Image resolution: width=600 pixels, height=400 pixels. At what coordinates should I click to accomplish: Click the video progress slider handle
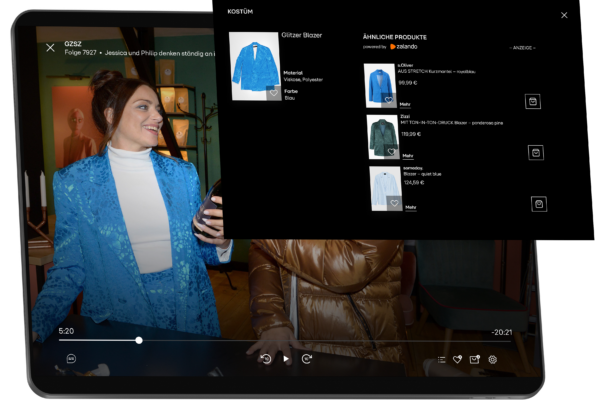pyautogui.click(x=139, y=340)
